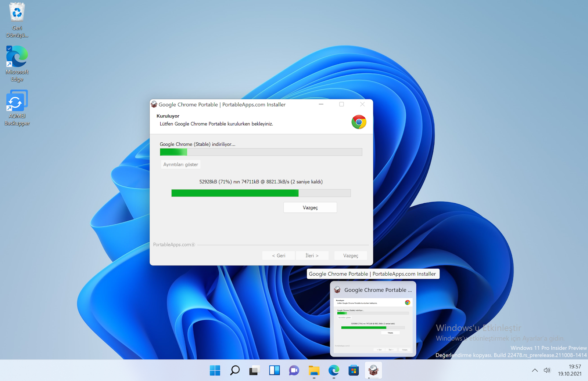
Task: Open the AOMEI Backupper desktop shortcut
Action: point(17,108)
